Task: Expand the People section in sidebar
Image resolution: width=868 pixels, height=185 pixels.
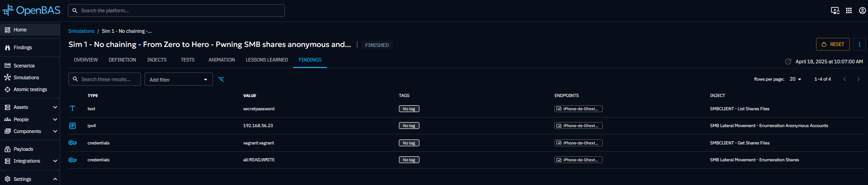Action: [55, 119]
